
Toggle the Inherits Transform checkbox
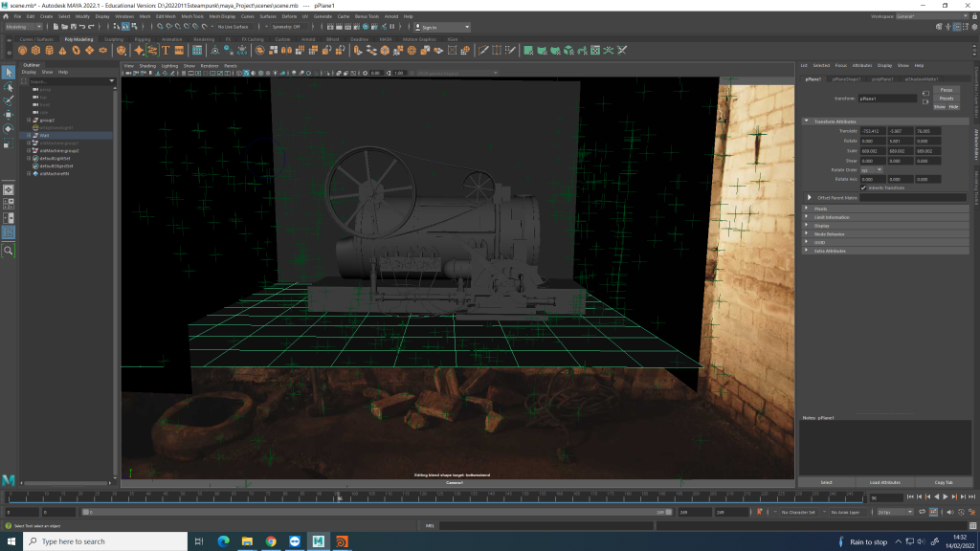pyautogui.click(x=863, y=187)
